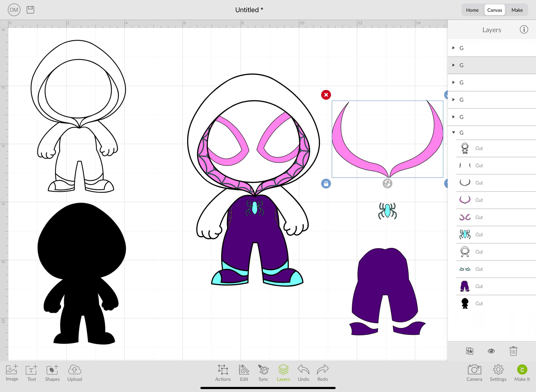Toggle layer visibility eye icon
The width and height of the screenshot is (536, 392).
tap(491, 351)
